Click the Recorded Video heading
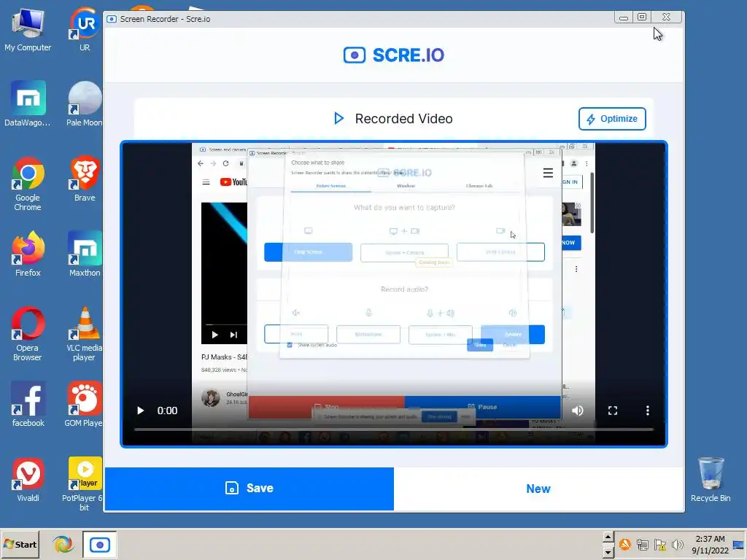Screen dimensions: 747x560 click(403, 119)
